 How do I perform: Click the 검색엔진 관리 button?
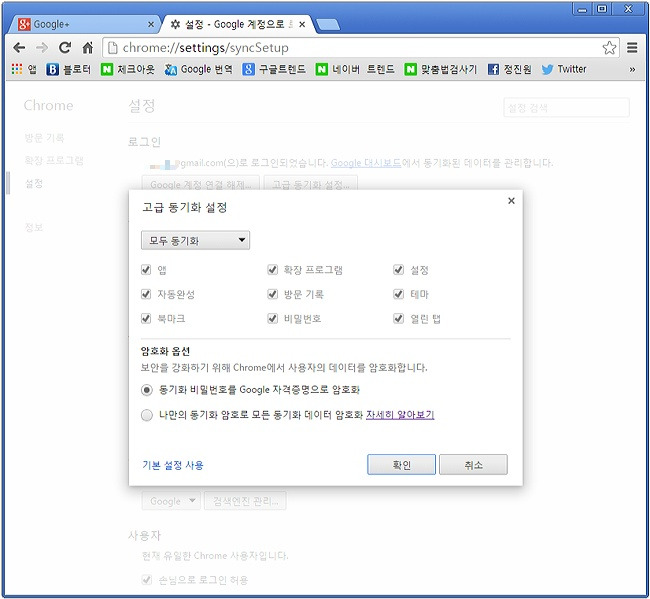pos(245,501)
